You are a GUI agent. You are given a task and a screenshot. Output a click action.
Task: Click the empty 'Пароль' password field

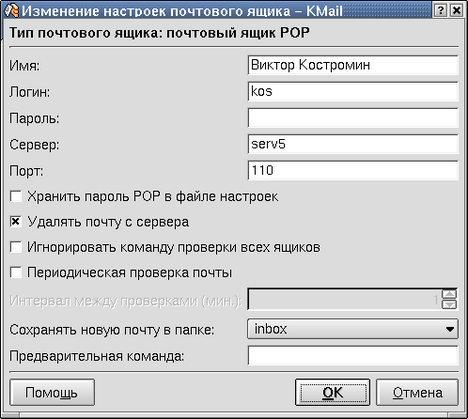click(353, 118)
